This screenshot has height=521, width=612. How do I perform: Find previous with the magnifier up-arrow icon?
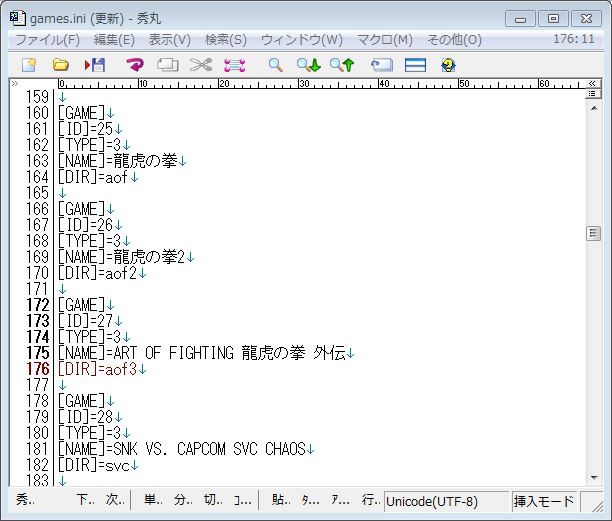(x=342, y=65)
